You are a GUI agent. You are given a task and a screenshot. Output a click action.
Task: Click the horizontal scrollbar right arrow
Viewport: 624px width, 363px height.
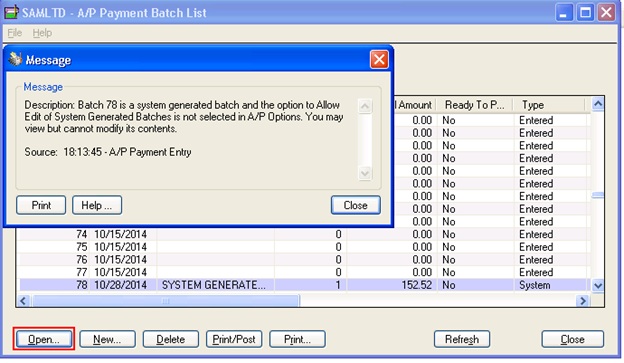[583, 301]
